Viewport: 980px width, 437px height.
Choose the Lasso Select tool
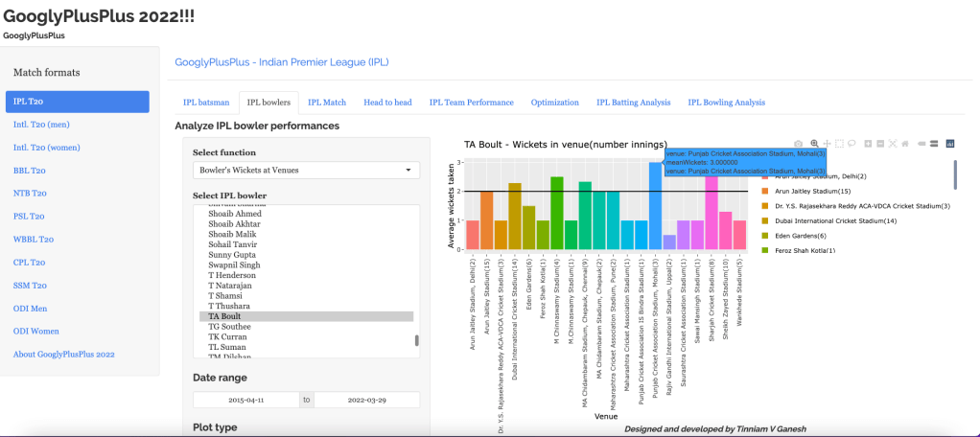coord(852,144)
